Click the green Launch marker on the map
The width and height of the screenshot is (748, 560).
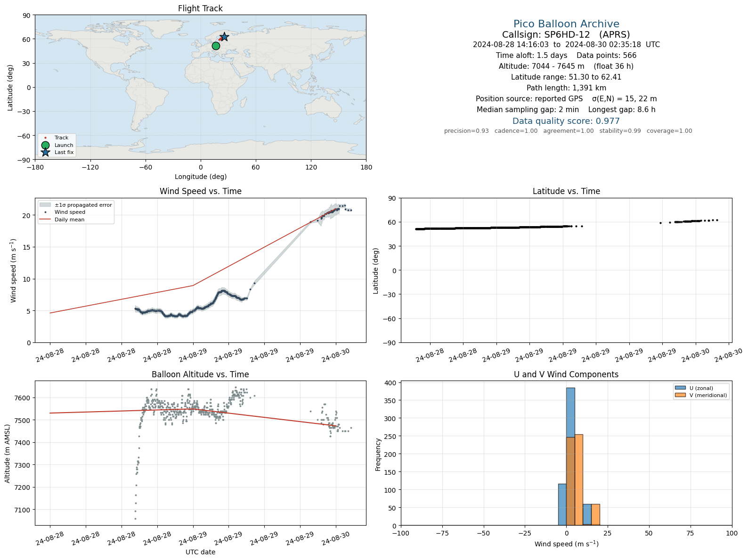pos(216,46)
